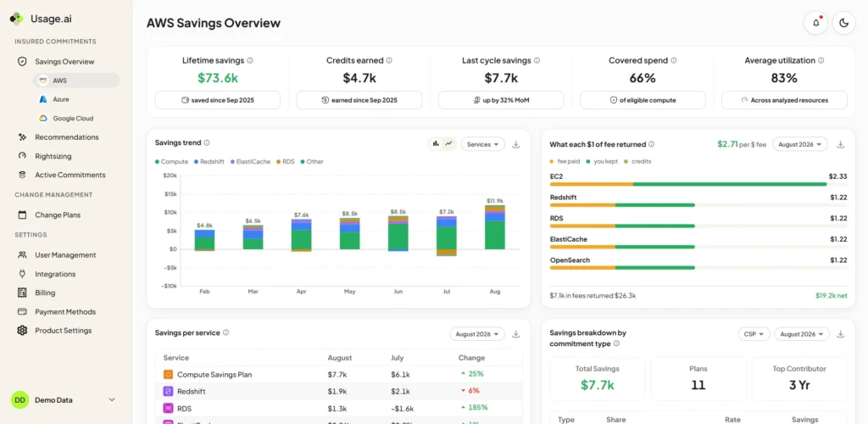Click the Change Plans calendar icon

[22, 215]
